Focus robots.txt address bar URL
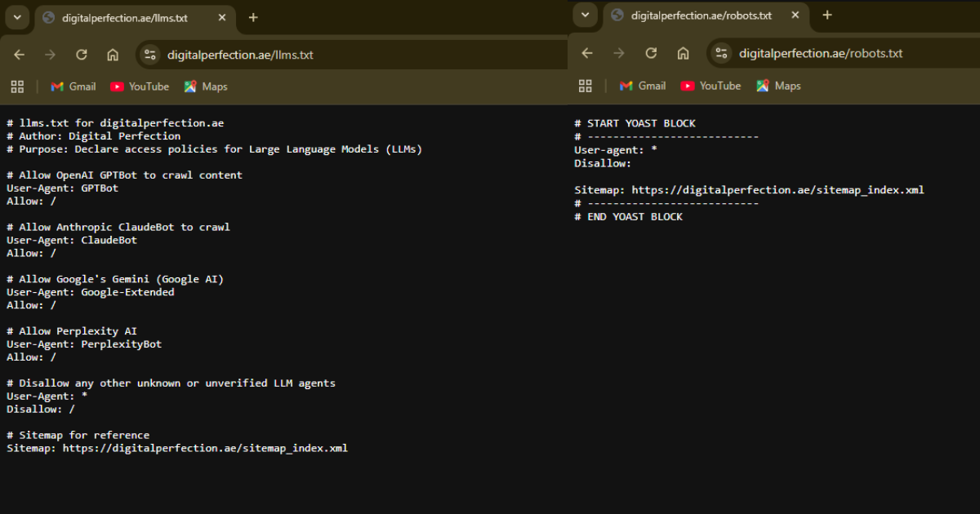The image size is (980, 514). (x=821, y=53)
